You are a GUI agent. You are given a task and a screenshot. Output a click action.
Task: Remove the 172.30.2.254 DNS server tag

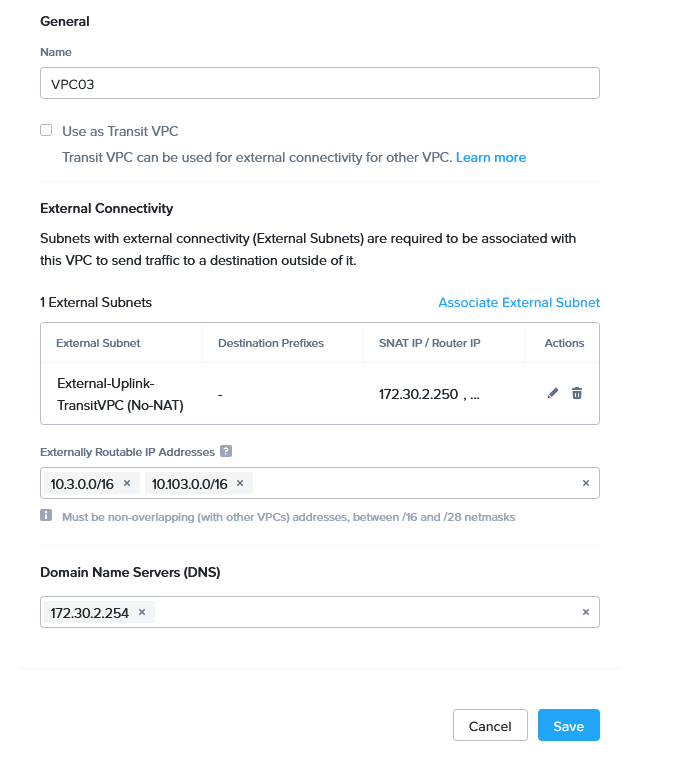(142, 613)
